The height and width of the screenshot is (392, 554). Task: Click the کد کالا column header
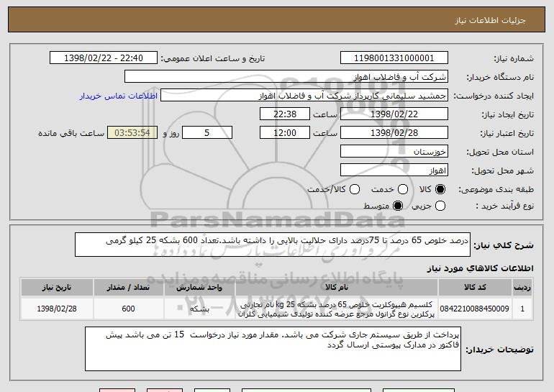pyautogui.click(x=475, y=287)
